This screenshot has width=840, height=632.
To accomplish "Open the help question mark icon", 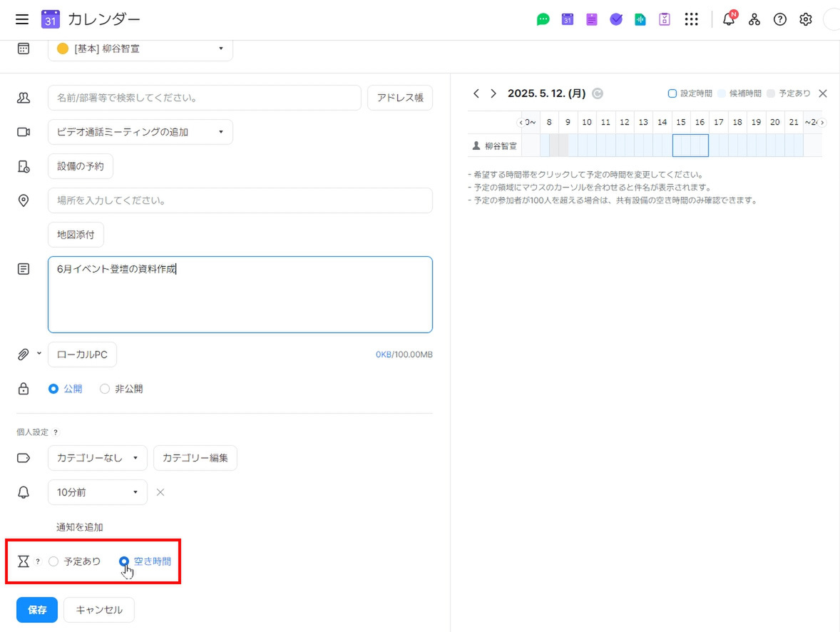I will pos(780,19).
